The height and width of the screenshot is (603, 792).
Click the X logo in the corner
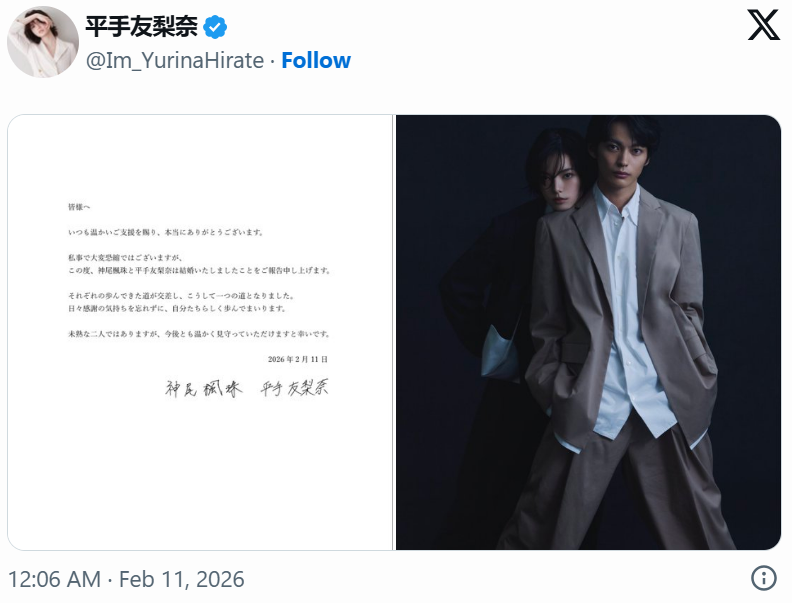pyautogui.click(x=763, y=25)
